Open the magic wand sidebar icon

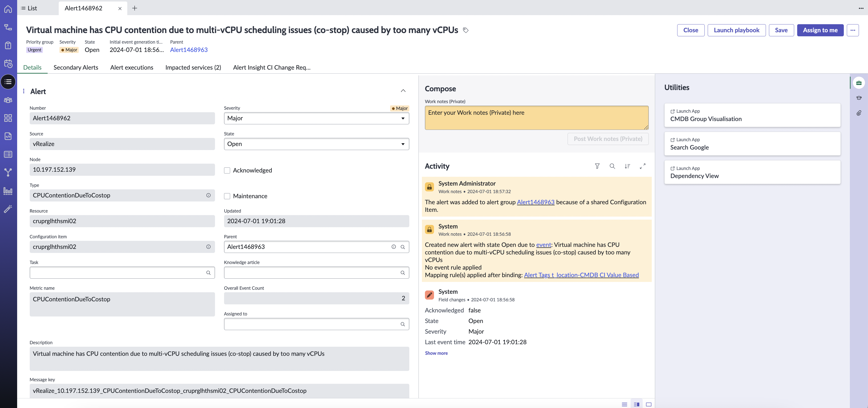(x=8, y=209)
